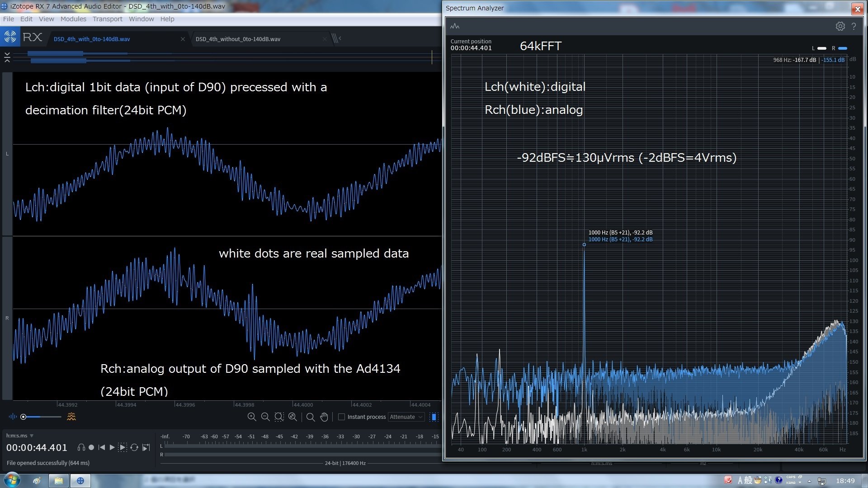868x488 pixels.
Task: Enable the Instant process checkbox
Action: (342, 417)
